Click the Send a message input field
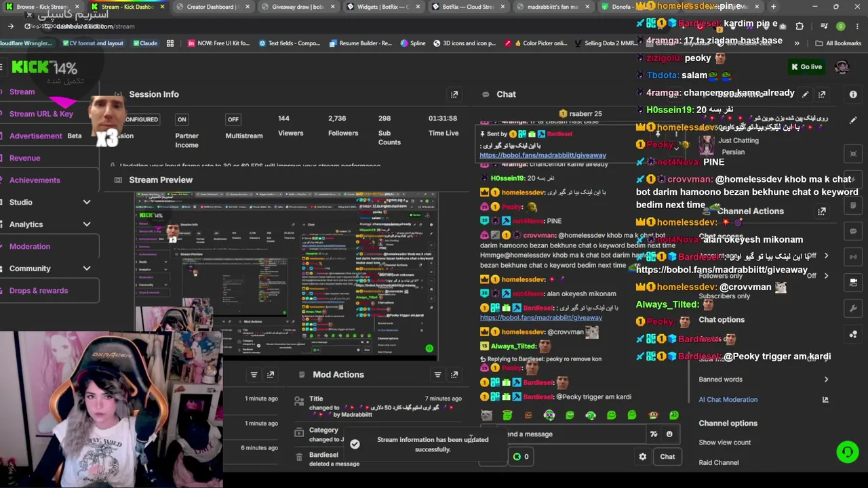Viewport: 868px width, 488px height. coord(563,434)
